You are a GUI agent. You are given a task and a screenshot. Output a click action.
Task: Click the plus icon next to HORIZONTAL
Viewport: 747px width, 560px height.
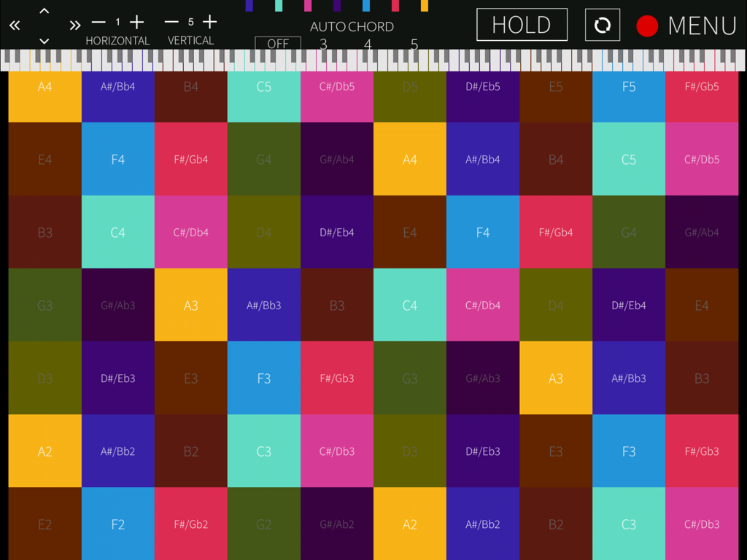pos(136,22)
